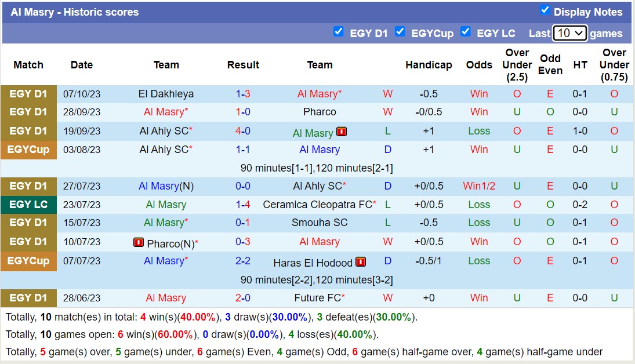
Task: Click the Over Under (2.5) column header
Action: coord(517,65)
